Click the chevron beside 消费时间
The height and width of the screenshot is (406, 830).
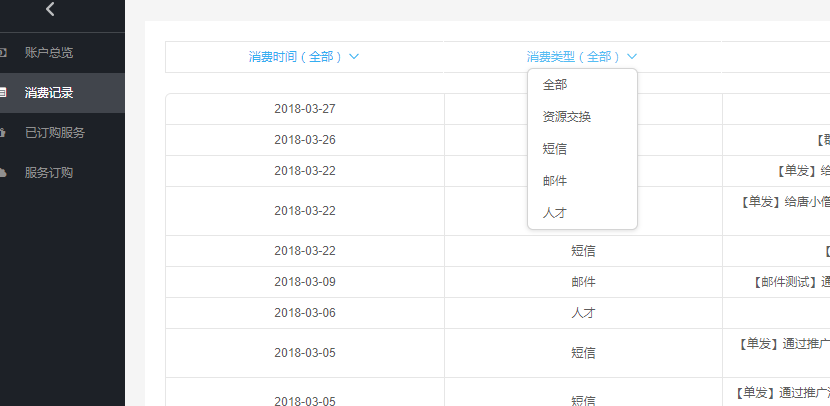click(x=354, y=57)
